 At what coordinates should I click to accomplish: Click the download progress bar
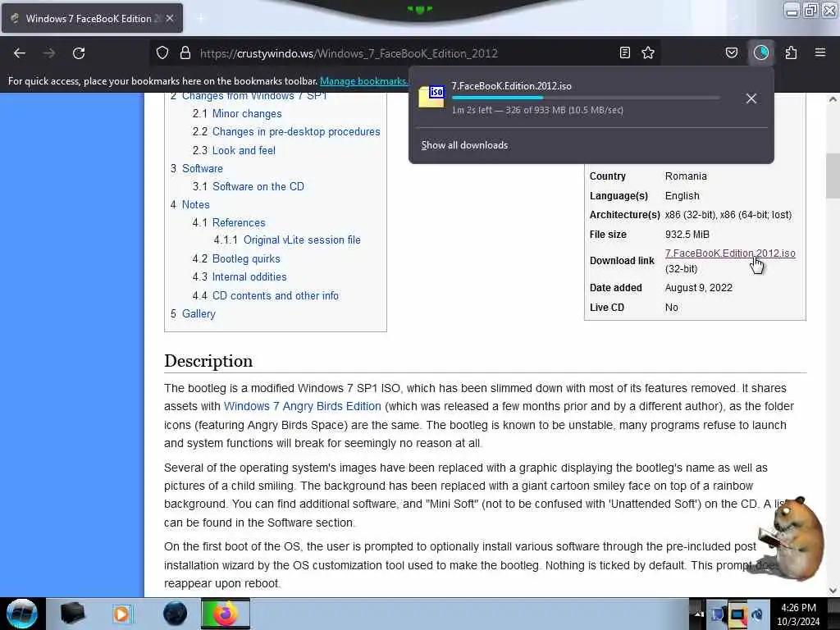click(x=586, y=98)
